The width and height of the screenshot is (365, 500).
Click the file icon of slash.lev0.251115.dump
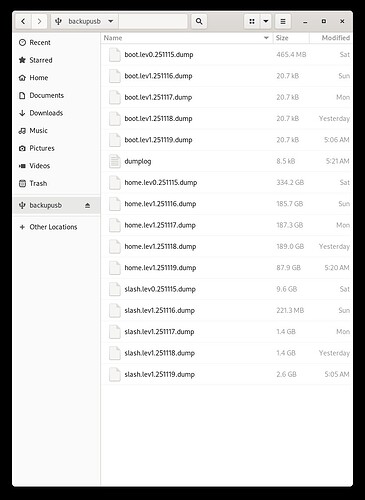[115, 289]
